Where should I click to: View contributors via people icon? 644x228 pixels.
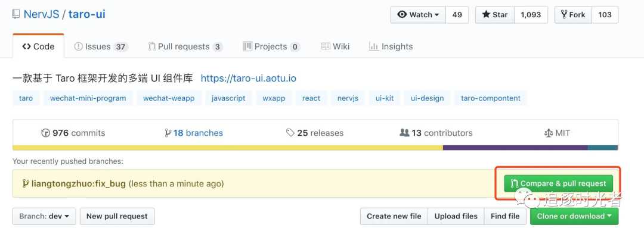[404, 133]
